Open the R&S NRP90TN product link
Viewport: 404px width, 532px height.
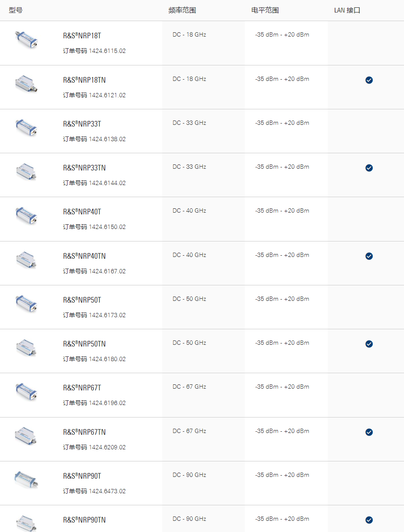coord(84,520)
